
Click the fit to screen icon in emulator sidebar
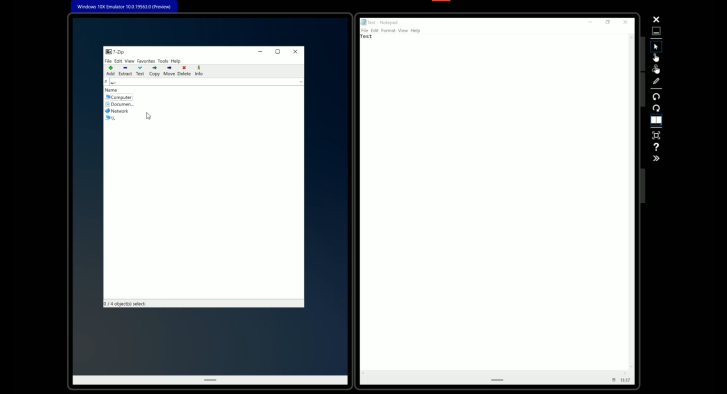(656, 135)
